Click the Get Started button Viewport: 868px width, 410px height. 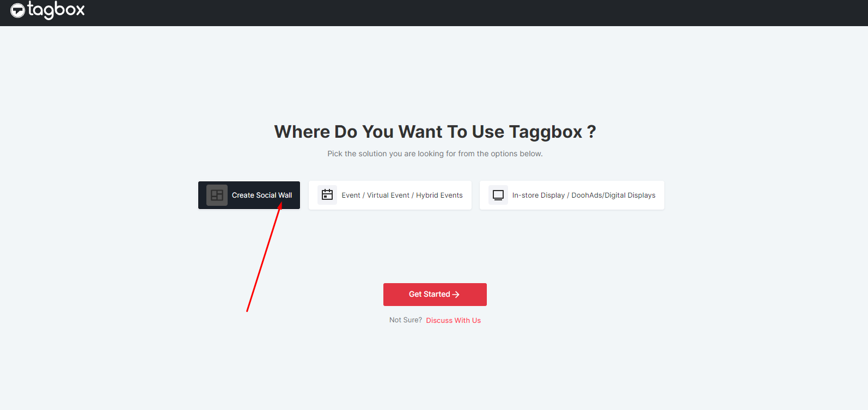(435, 295)
